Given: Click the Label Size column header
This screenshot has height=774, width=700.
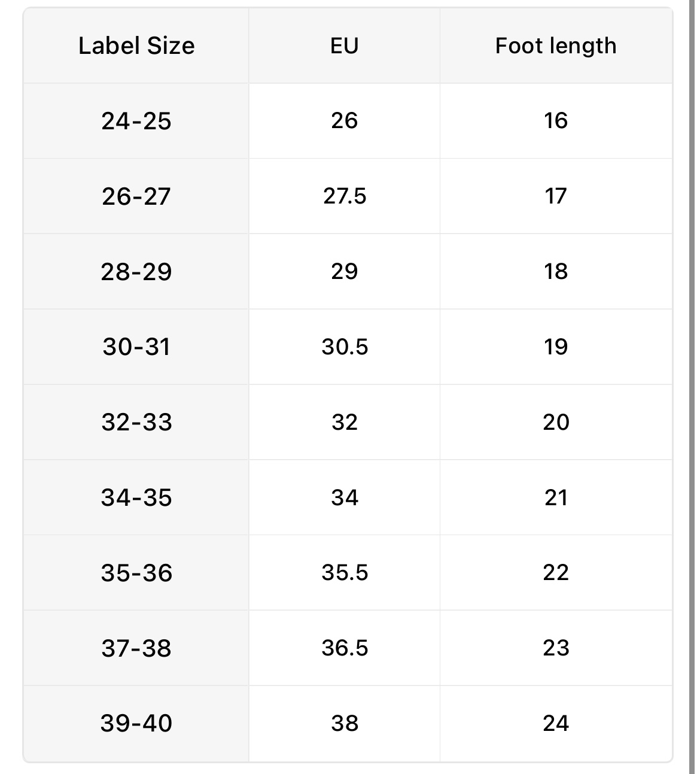Looking at the screenshot, I should [x=136, y=46].
